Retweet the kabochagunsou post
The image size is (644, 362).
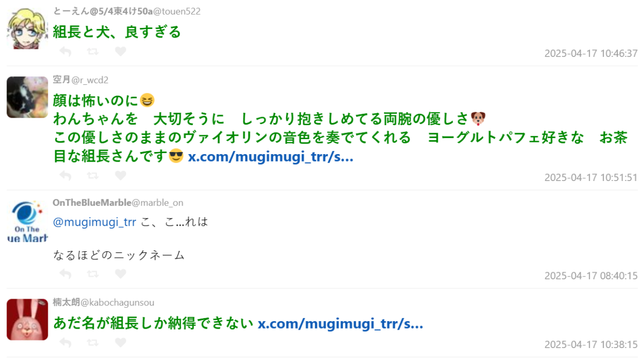coord(93,343)
